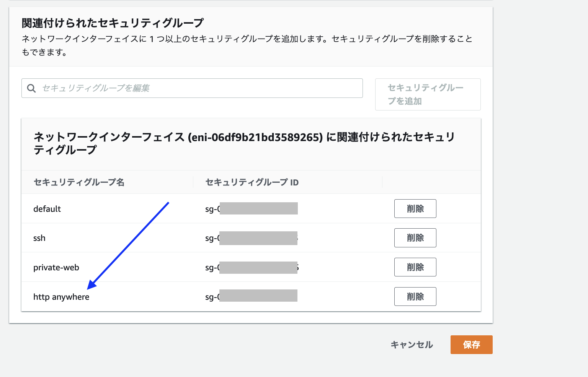Screen dimensions: 588x377
Task: Delete the http anywhere security group
Action: tap(415, 297)
